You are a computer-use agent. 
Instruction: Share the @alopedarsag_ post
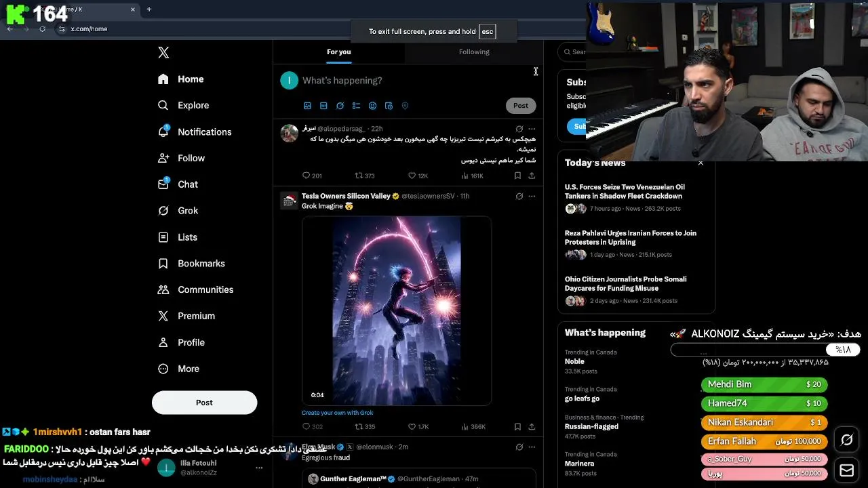tap(532, 176)
